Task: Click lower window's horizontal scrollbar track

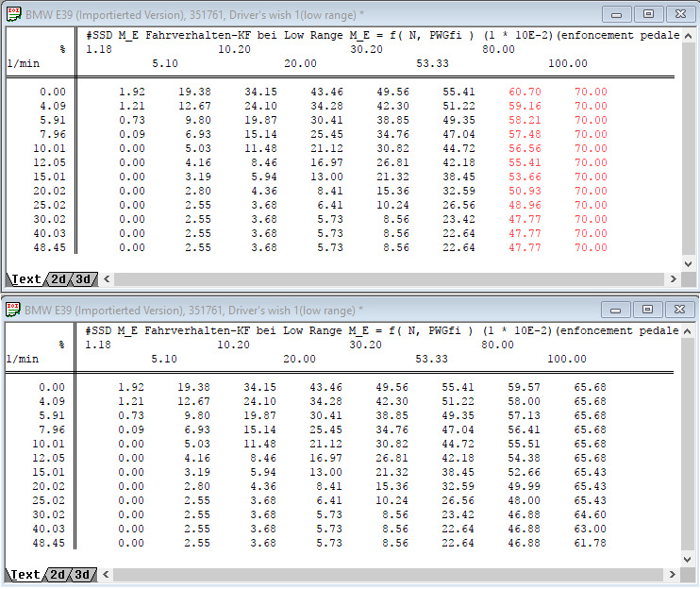Action: point(389,574)
